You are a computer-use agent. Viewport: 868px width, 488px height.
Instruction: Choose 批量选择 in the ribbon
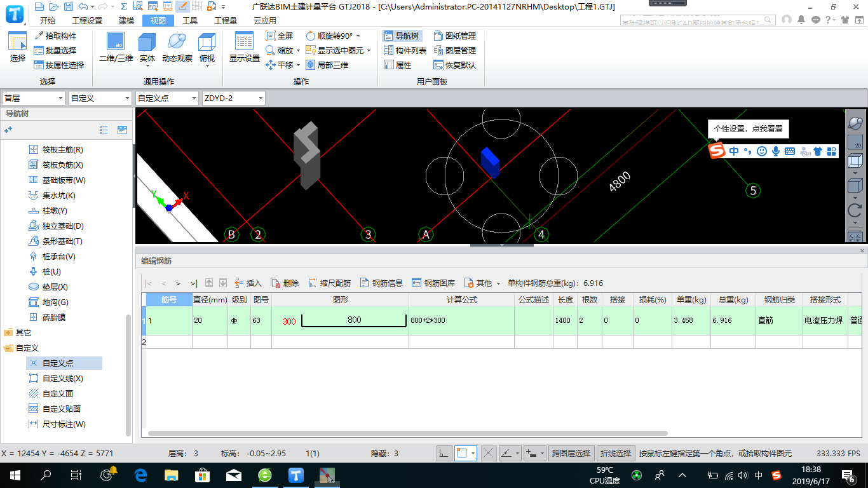pyautogui.click(x=55, y=50)
